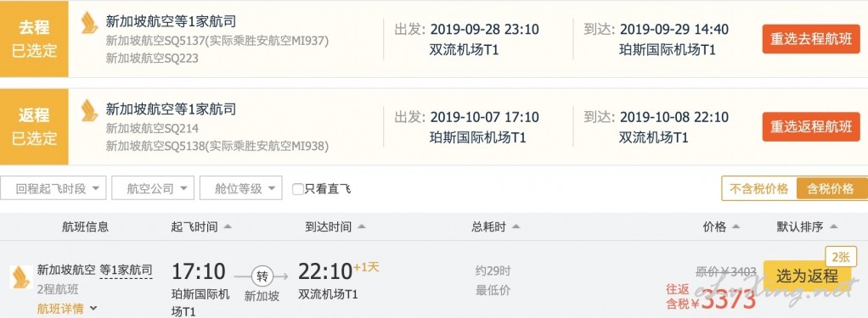Sort by 价格 arrow icon

(x=736, y=226)
